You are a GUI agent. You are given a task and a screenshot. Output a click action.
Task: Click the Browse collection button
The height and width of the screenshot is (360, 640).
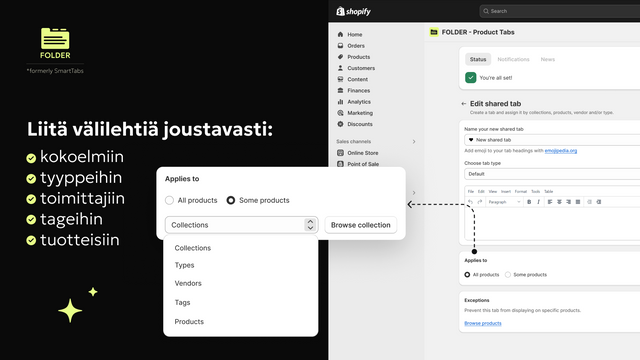pyautogui.click(x=360, y=225)
